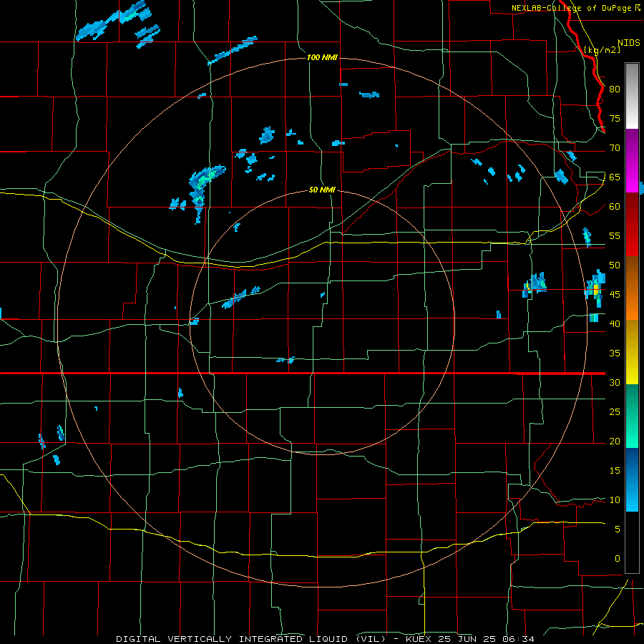Click the 100 NMI range ring label
The image size is (644, 644).
323,57
